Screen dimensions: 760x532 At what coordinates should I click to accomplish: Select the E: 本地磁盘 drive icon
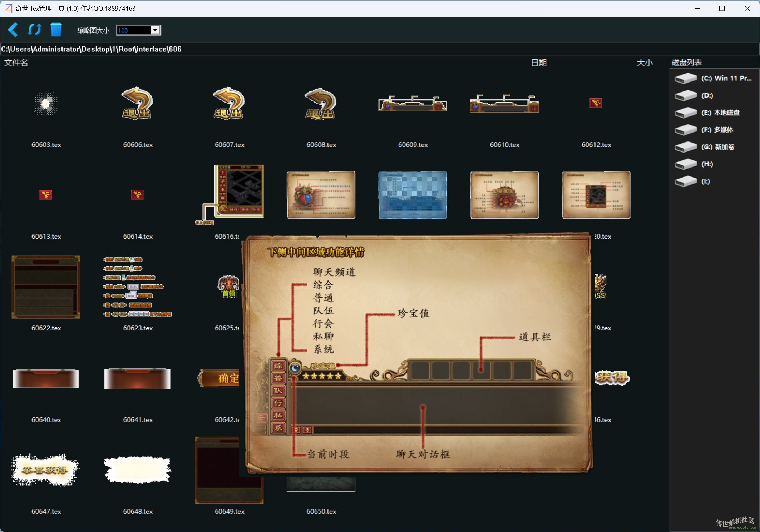(x=686, y=113)
